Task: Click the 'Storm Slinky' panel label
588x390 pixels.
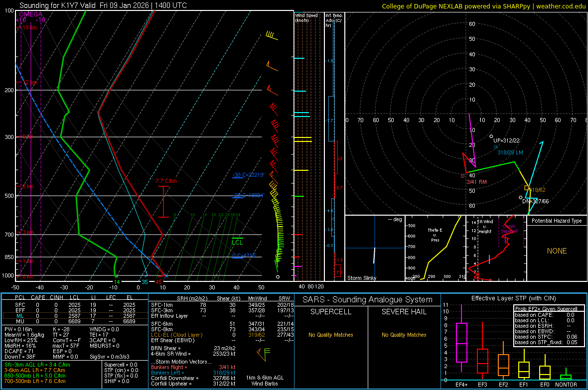Action: [x=361, y=278]
